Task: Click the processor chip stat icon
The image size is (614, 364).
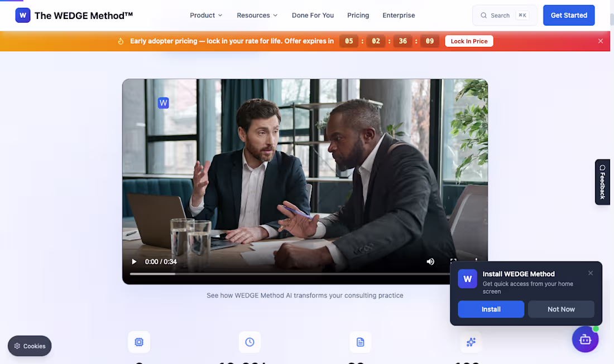Action: pyautogui.click(x=139, y=342)
